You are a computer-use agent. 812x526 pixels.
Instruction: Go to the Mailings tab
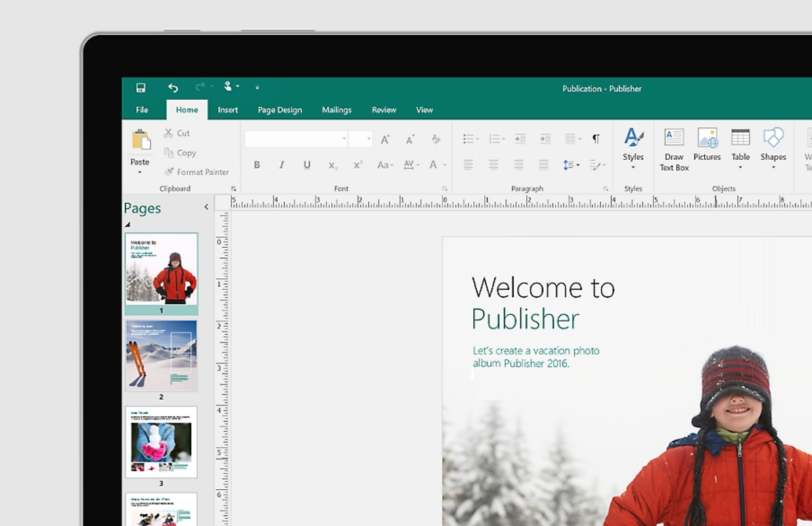(x=336, y=110)
